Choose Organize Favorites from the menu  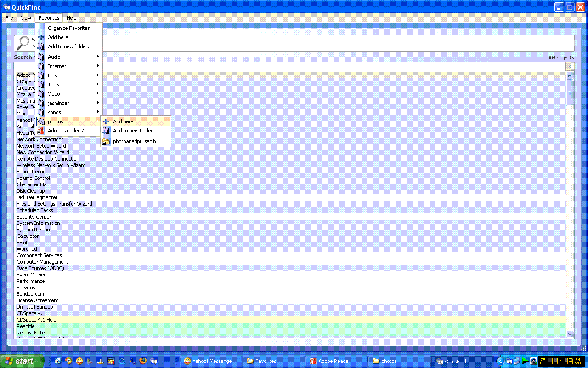click(69, 28)
